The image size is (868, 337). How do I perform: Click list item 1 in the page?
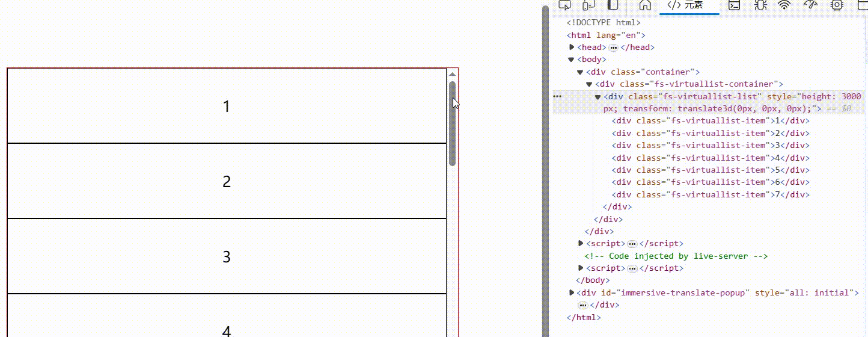click(227, 106)
